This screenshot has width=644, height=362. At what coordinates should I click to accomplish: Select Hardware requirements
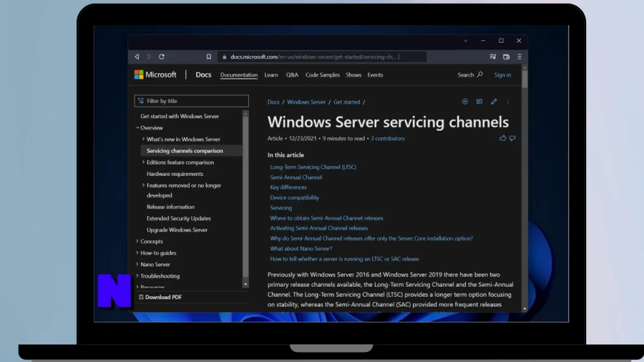pos(175,173)
